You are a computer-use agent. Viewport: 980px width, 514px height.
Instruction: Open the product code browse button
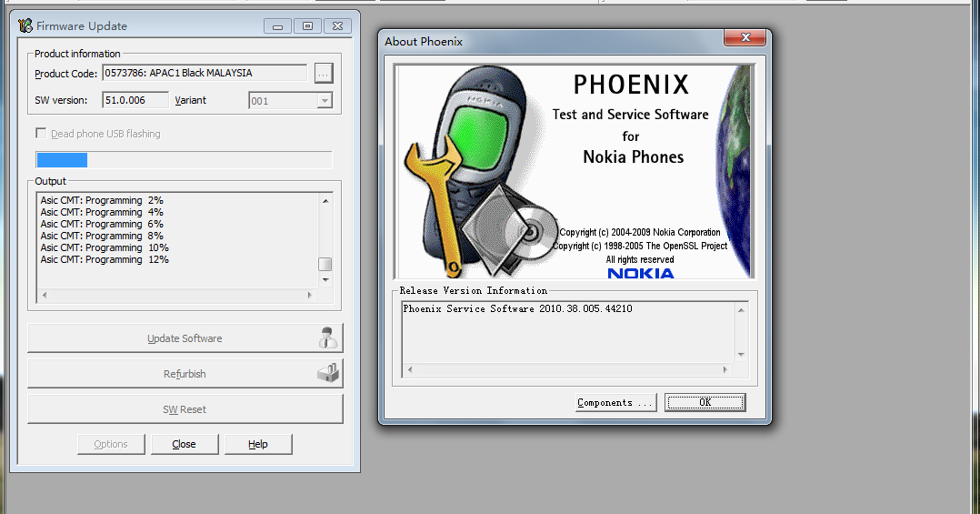pyautogui.click(x=323, y=73)
